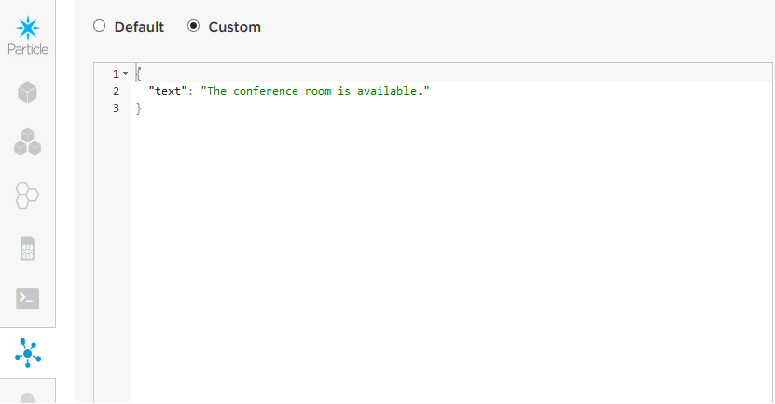Go to SIM cards sidebar icon
The height and width of the screenshot is (404, 775).
point(28,249)
